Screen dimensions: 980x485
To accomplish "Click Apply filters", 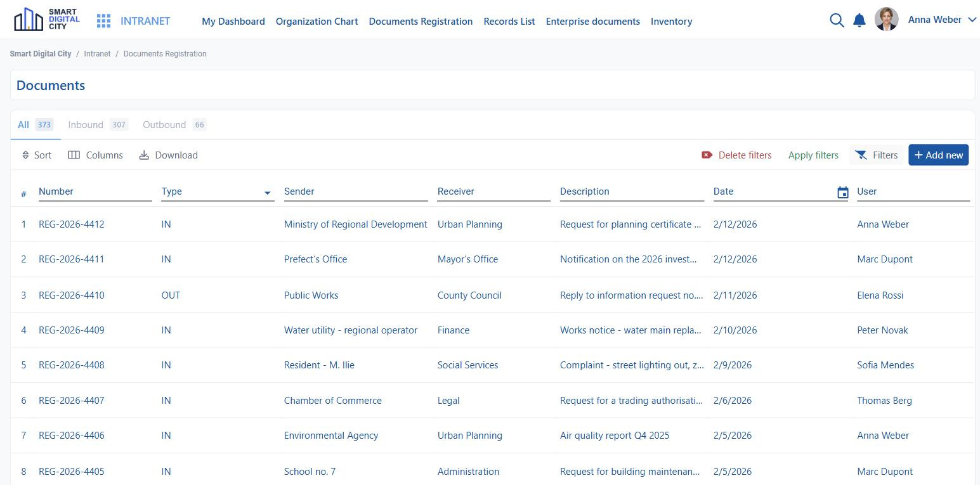I will 813,155.
